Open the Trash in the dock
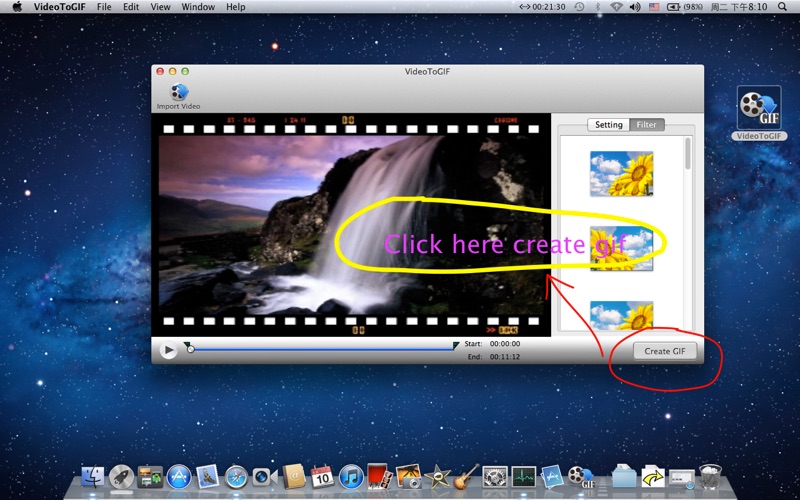 (x=710, y=477)
